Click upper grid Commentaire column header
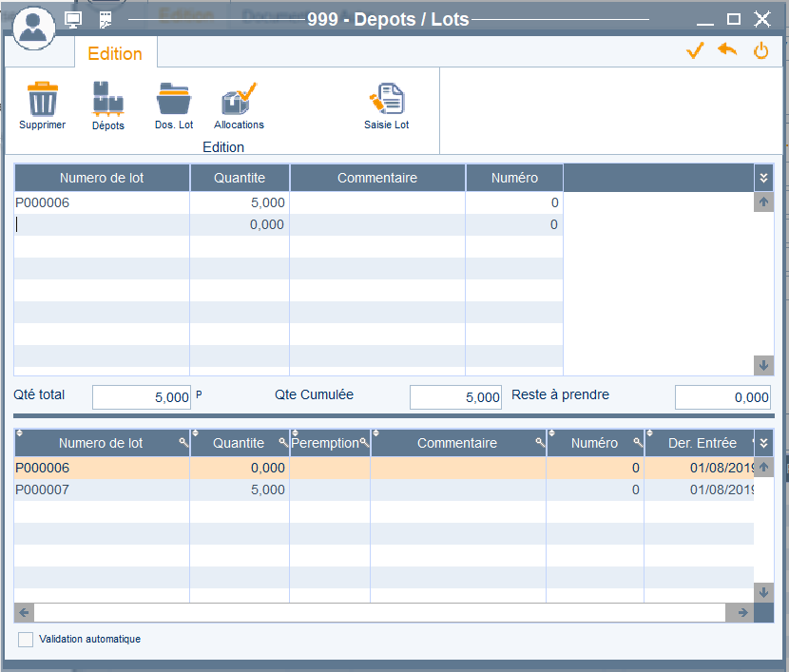Viewport: 789px width, 672px height. tap(377, 178)
